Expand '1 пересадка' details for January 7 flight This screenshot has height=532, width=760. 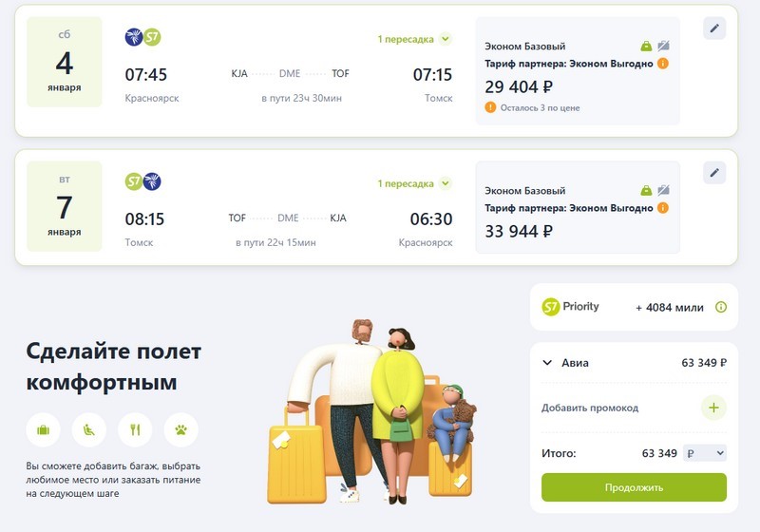point(446,183)
